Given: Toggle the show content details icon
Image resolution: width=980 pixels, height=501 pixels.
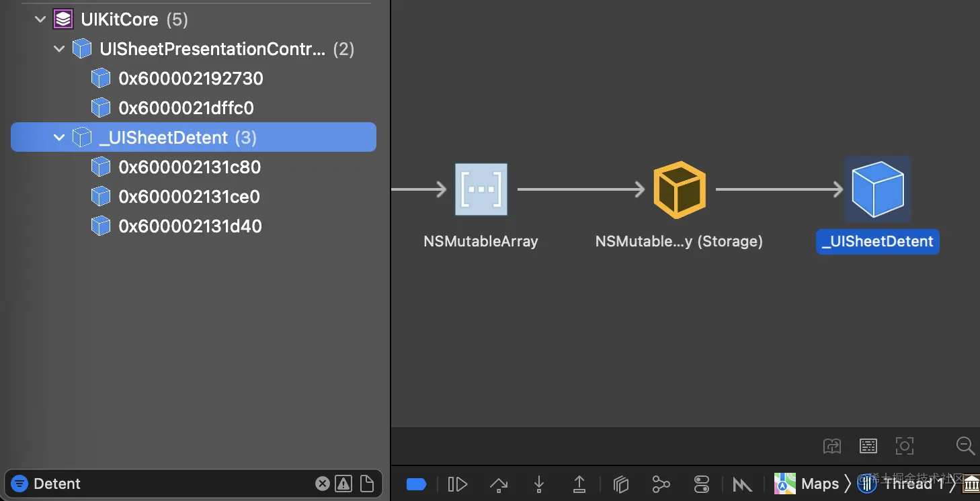Looking at the screenshot, I should click(868, 446).
